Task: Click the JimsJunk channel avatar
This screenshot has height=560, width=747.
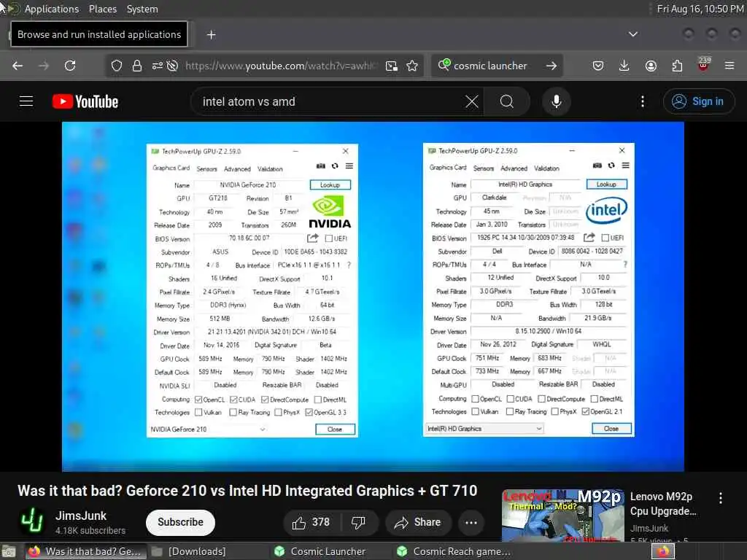Action: [32, 521]
